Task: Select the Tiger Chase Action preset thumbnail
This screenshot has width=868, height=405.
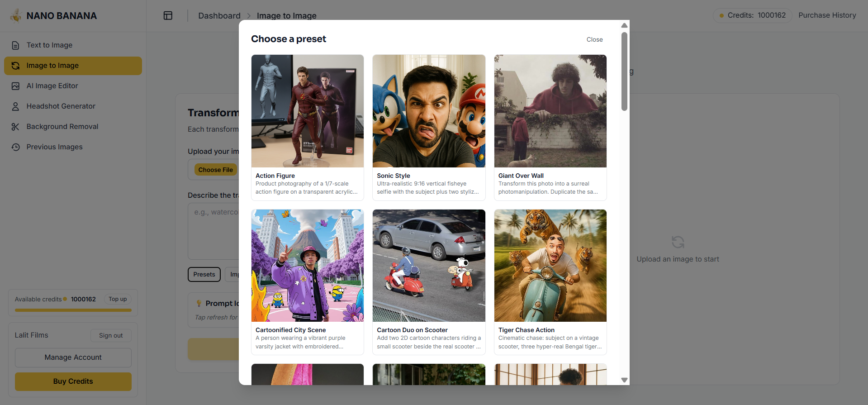Action: point(550,266)
